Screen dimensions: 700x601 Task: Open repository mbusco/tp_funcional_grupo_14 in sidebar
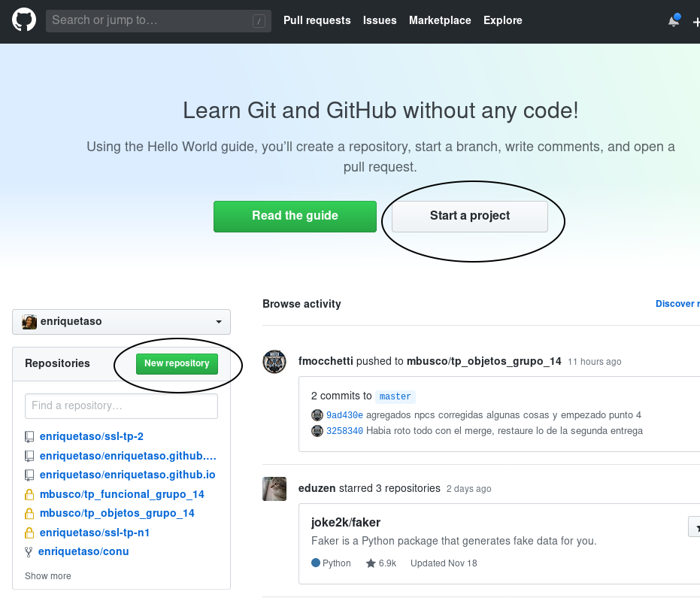[122, 494]
